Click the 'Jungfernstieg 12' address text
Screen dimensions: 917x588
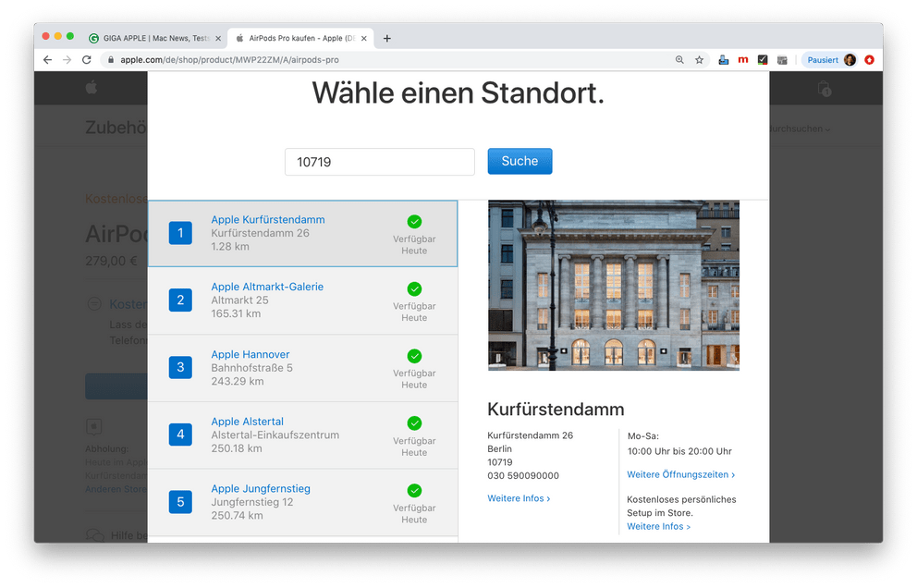252,502
